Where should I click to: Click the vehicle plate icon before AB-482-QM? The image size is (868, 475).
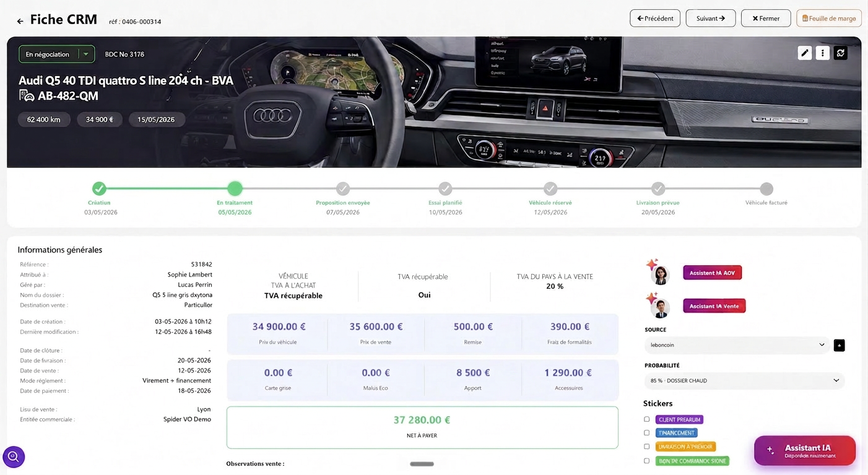pos(27,95)
